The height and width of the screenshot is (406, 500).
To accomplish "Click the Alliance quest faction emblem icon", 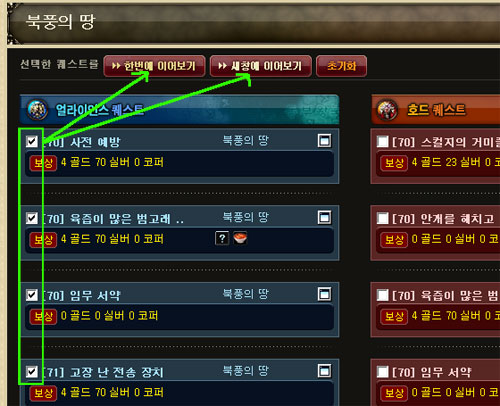I will point(37,110).
